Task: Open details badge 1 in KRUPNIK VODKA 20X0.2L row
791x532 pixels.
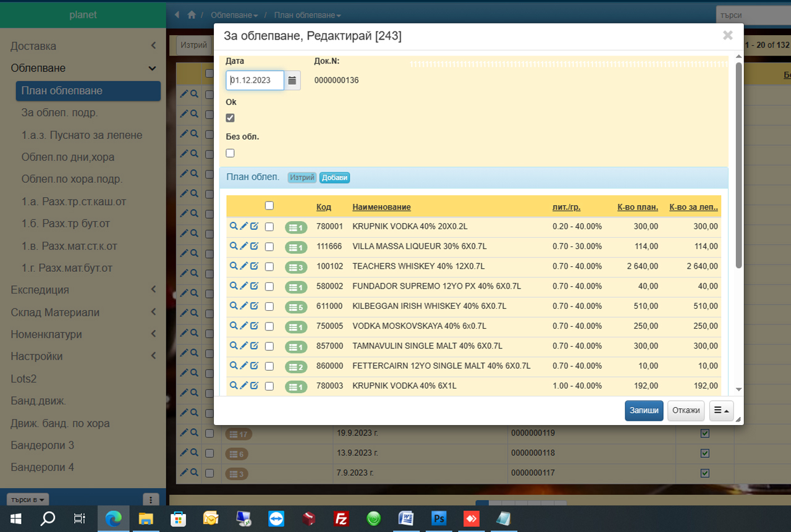Action: (x=296, y=227)
